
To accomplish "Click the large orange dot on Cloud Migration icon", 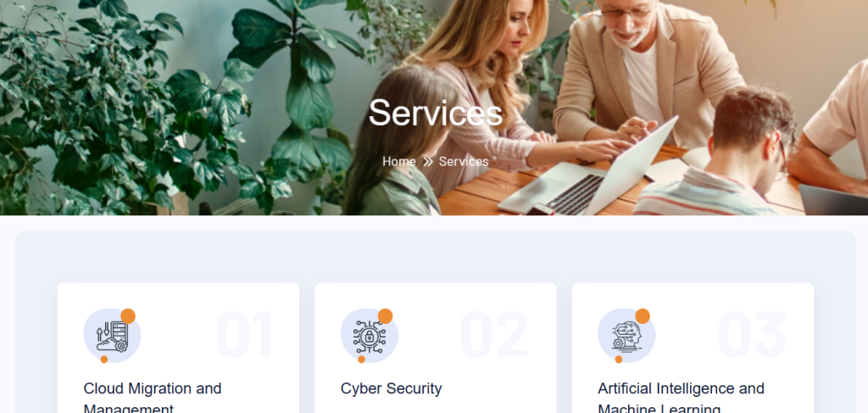I will click(128, 316).
